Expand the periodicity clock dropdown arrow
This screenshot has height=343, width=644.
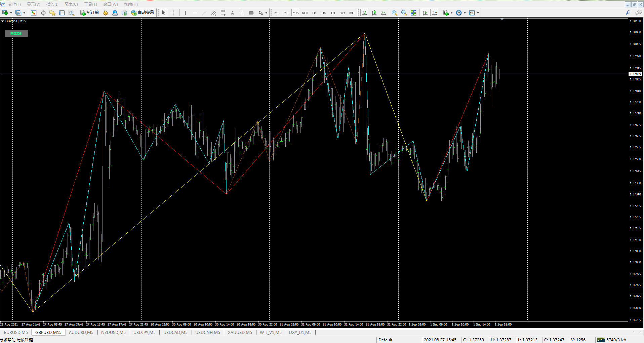coord(465,13)
